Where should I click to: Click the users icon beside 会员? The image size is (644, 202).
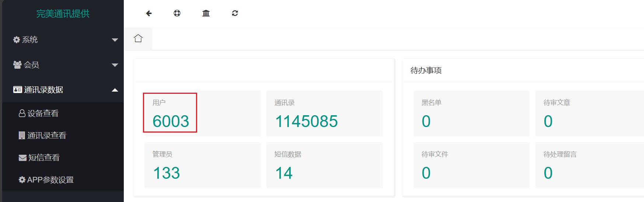[17, 65]
